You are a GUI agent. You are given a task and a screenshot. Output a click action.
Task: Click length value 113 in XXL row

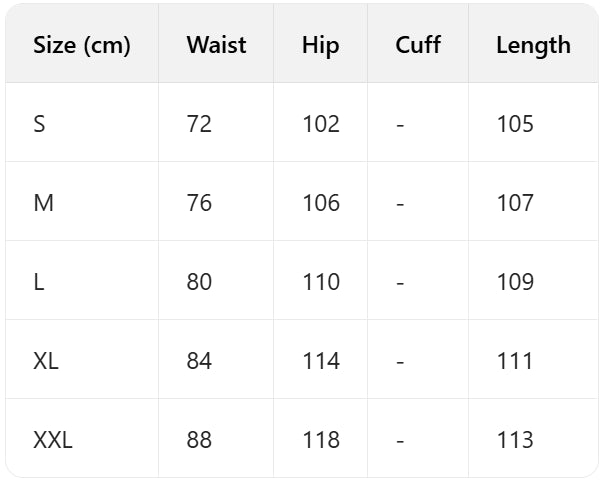(x=515, y=440)
